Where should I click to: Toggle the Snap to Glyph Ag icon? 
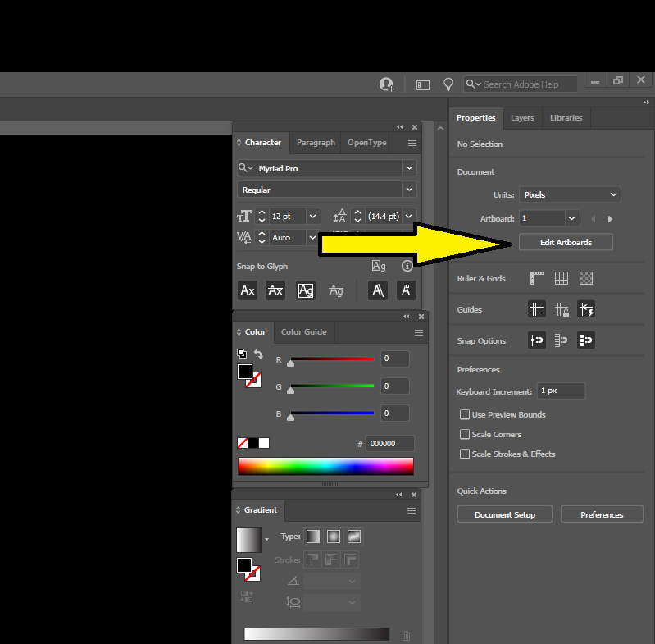379,266
